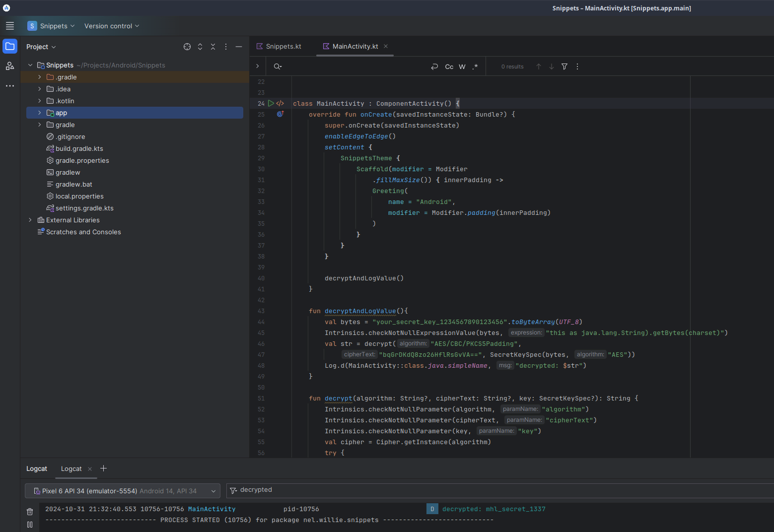Go to previous occurrence arrow

point(539,66)
